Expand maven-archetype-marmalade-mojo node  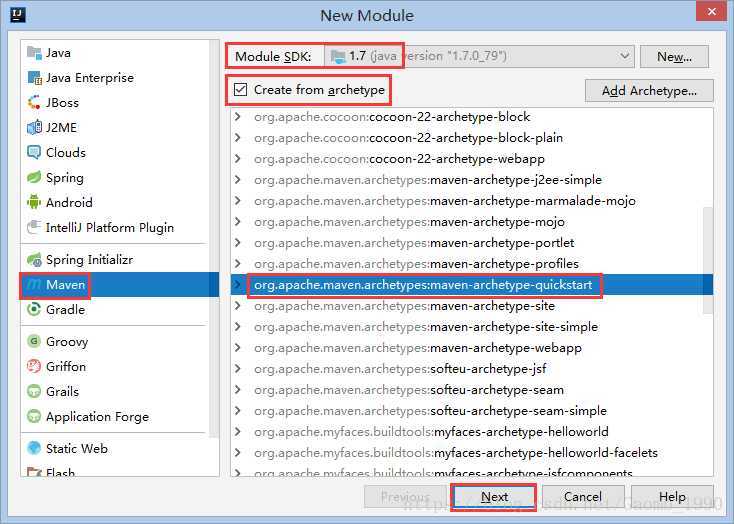coord(238,200)
